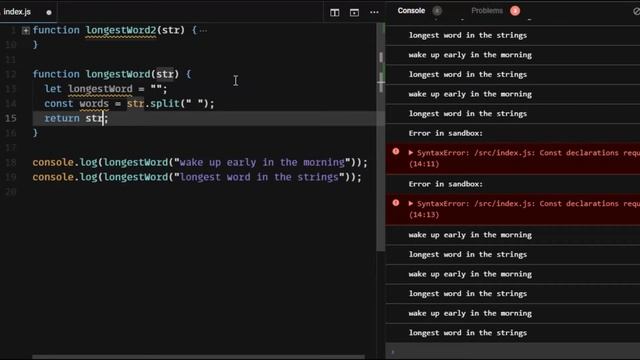640x360 pixels.
Task: Click line number 15 in the gutter
Action: click(11, 118)
